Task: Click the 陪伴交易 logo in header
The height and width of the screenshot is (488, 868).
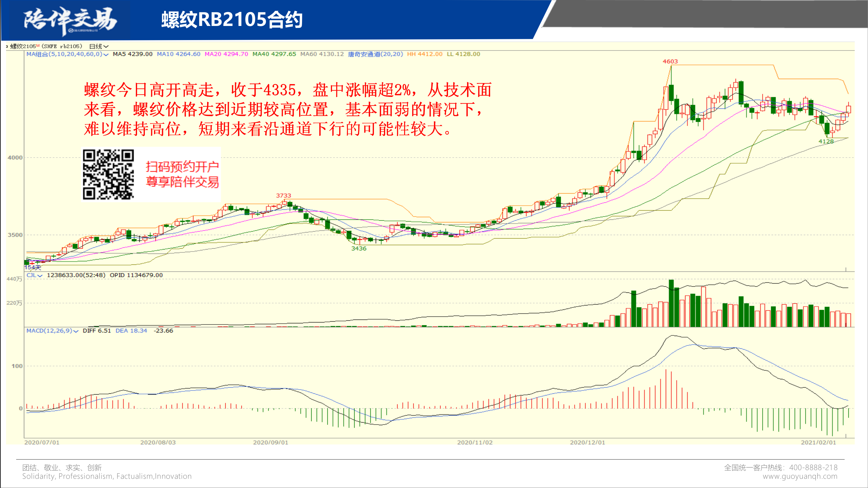Action: (x=70, y=20)
